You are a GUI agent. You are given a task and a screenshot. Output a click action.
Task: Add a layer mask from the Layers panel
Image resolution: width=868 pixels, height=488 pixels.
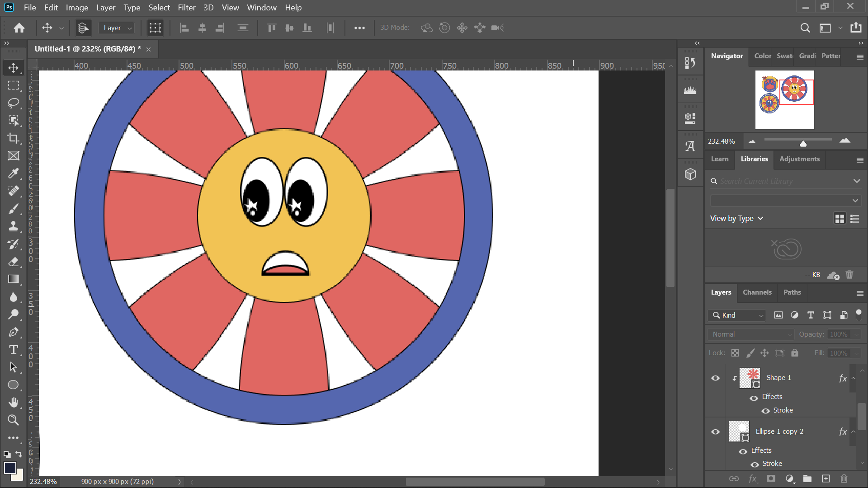click(x=771, y=479)
